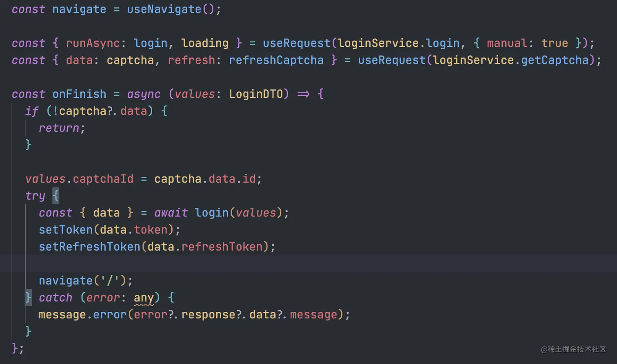Click 'useRequest' on the login line

pyautogui.click(x=297, y=43)
